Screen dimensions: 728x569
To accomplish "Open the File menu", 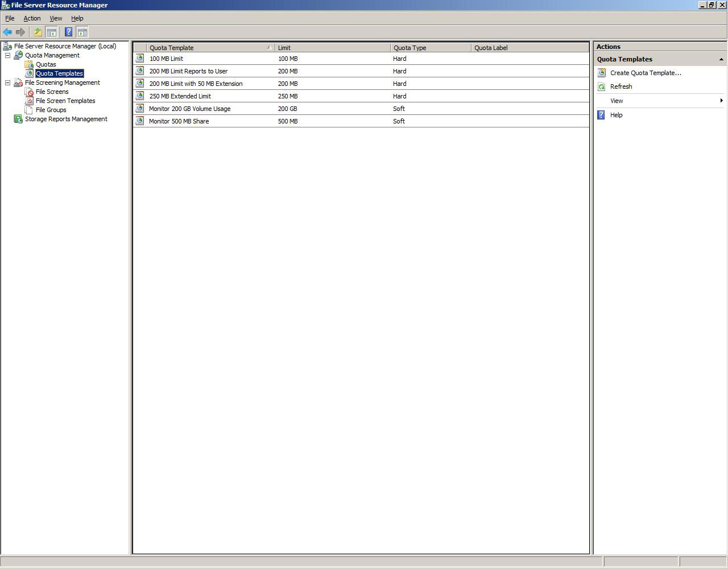I will click(10, 18).
